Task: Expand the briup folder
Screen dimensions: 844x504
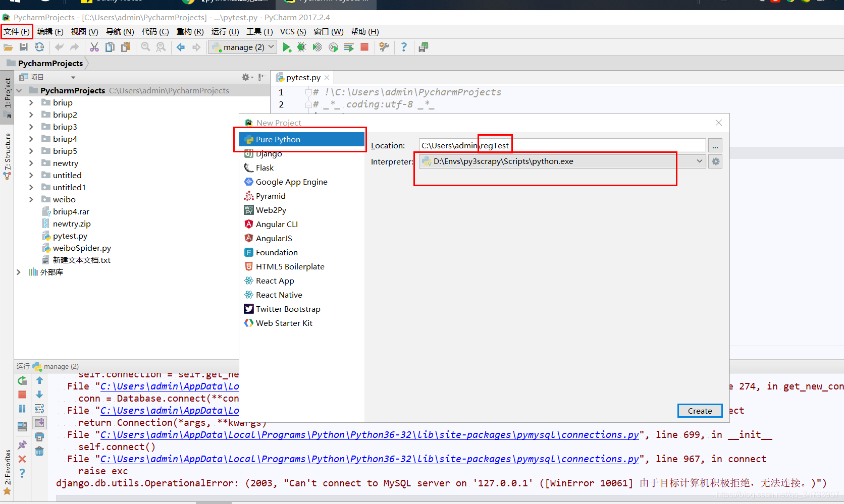Action: [x=31, y=102]
